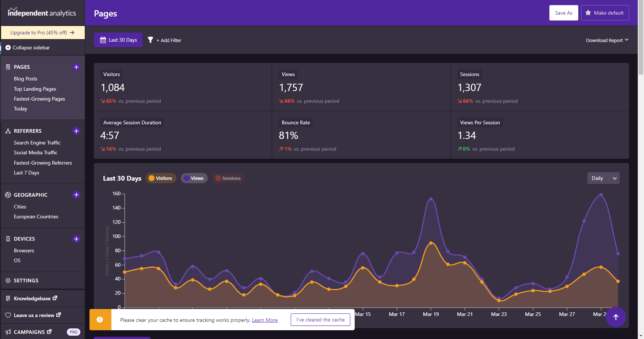Toggle the Visitors series on chart
Screen dimensions: 644x339
161,178
